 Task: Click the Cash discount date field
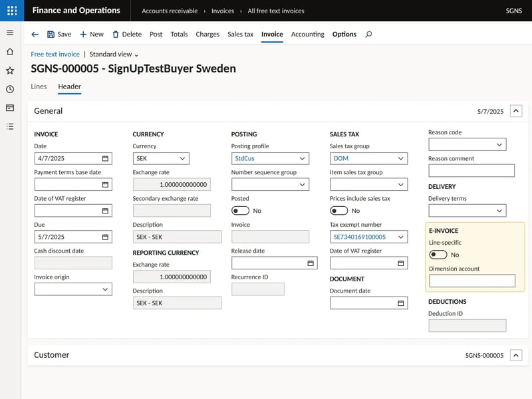[73, 263]
